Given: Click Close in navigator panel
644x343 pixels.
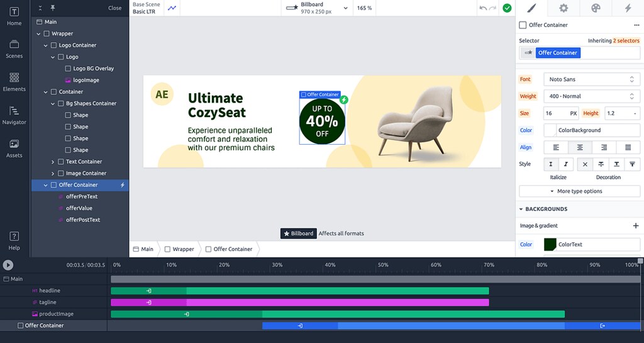Looking at the screenshot, I should click(x=114, y=8).
